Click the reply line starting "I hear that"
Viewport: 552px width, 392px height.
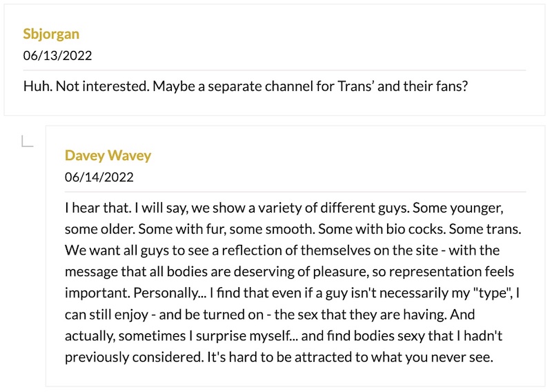click(x=284, y=208)
